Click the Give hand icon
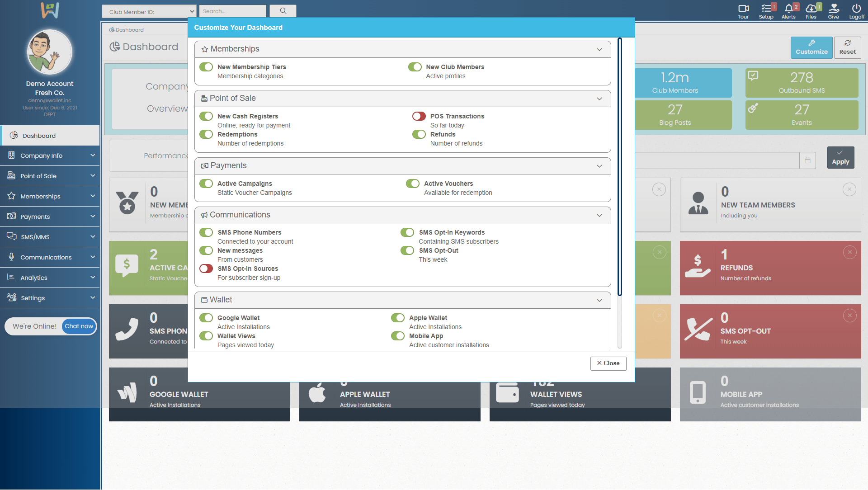Screen dimensions: 868x490 tap(834, 11)
